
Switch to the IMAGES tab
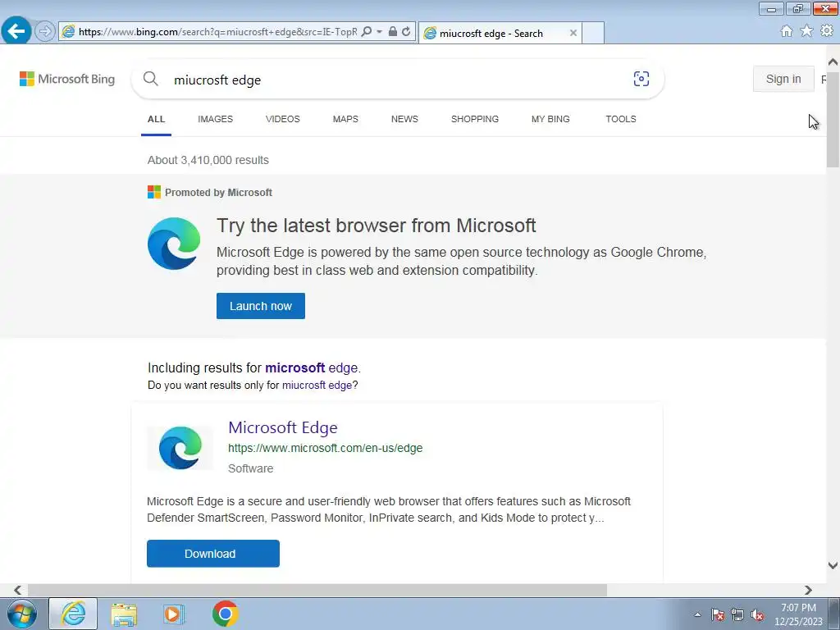(216, 119)
